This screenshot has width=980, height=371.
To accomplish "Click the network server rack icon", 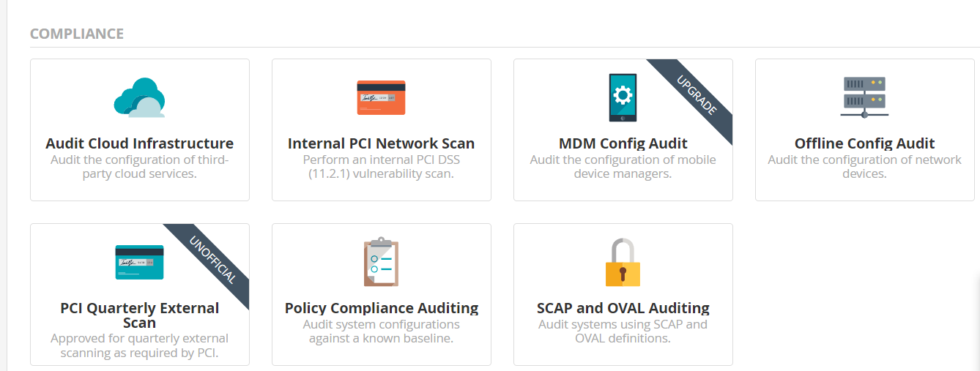I will tap(864, 97).
